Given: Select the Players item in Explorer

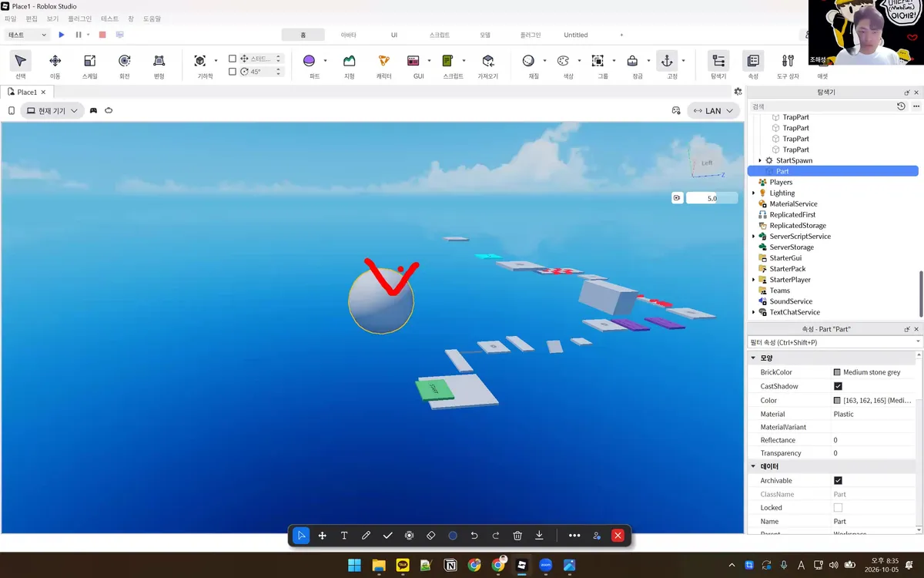Looking at the screenshot, I should [x=781, y=182].
